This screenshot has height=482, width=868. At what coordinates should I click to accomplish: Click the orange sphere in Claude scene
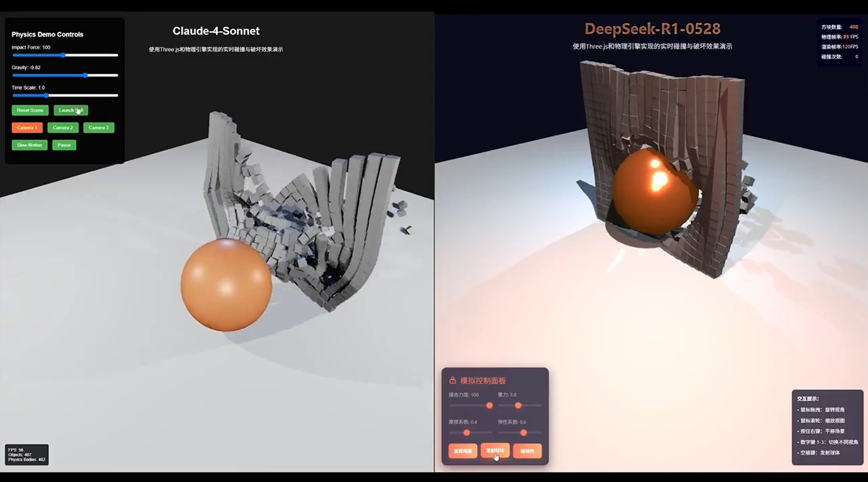click(226, 285)
